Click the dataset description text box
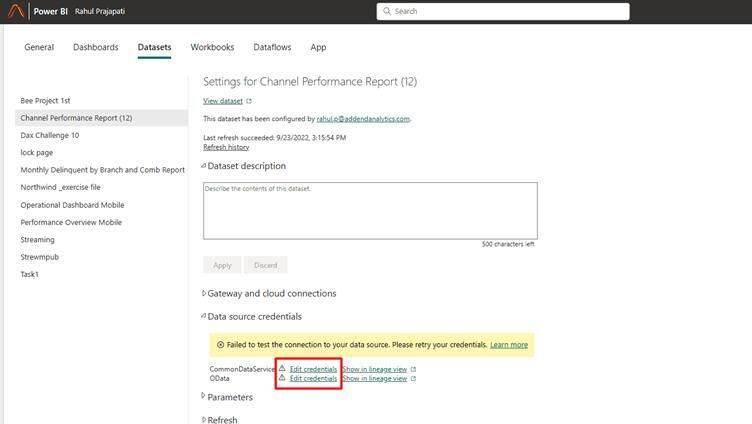Viewport: 752px width, 424px height. click(x=370, y=210)
